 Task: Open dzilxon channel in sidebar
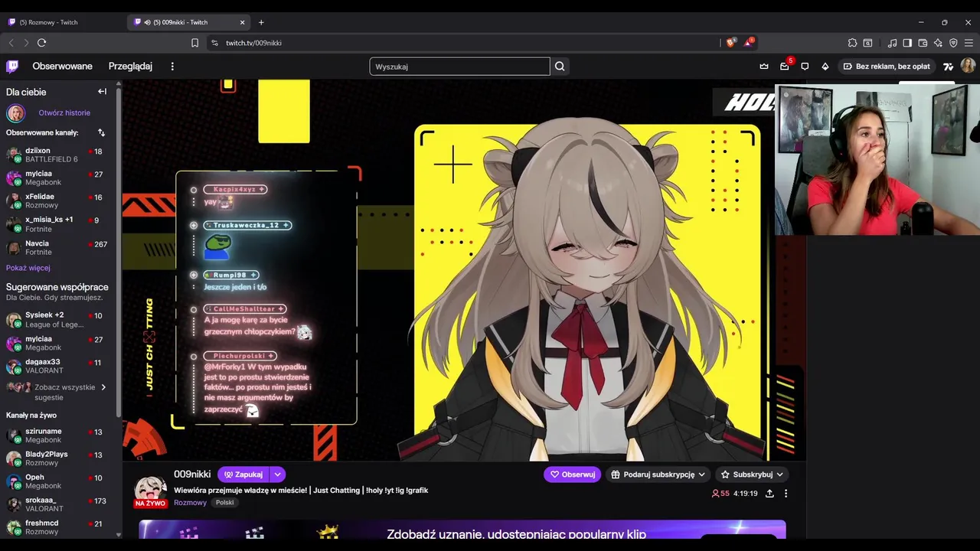57,155
